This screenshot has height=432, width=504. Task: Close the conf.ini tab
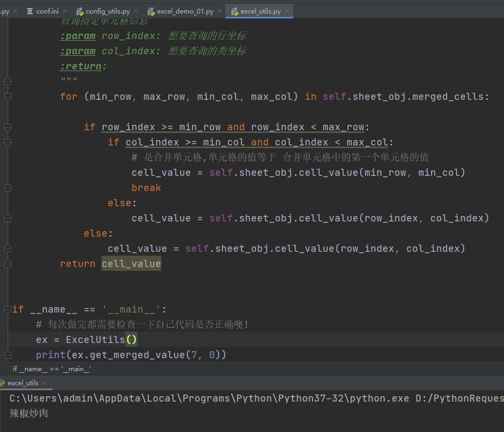(65, 11)
